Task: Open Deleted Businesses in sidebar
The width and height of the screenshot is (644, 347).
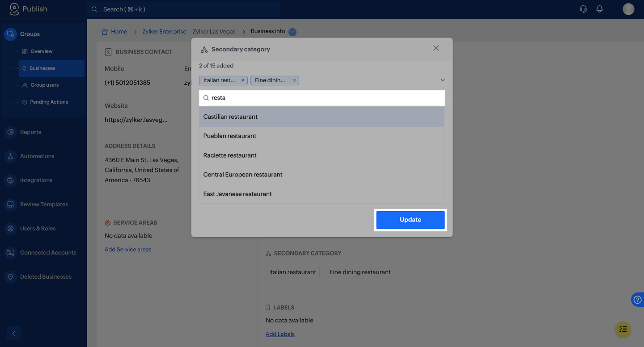Action: (x=46, y=277)
